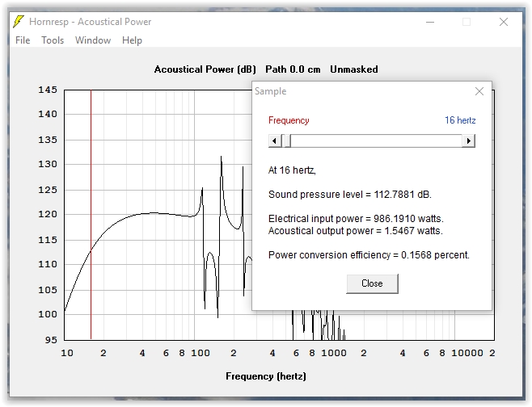Click the left arrow of frequency scrollbar
The image size is (532, 407).
point(275,141)
